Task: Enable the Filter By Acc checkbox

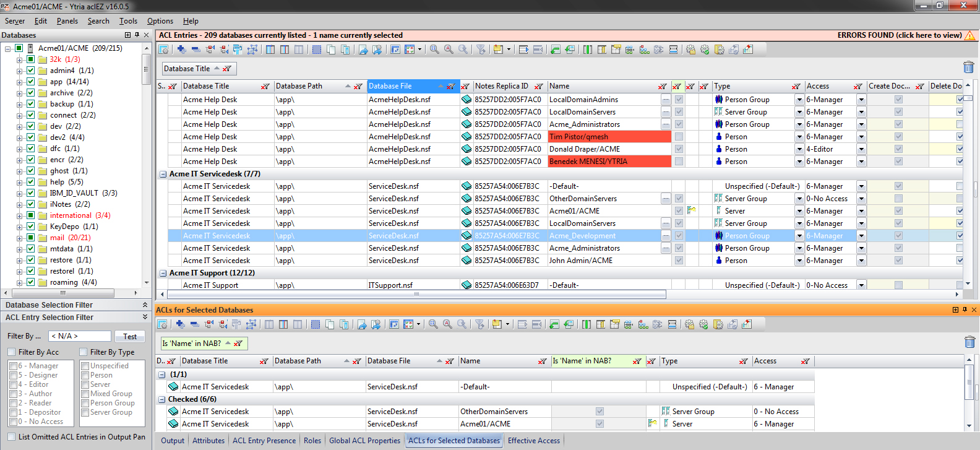Action: [x=12, y=352]
